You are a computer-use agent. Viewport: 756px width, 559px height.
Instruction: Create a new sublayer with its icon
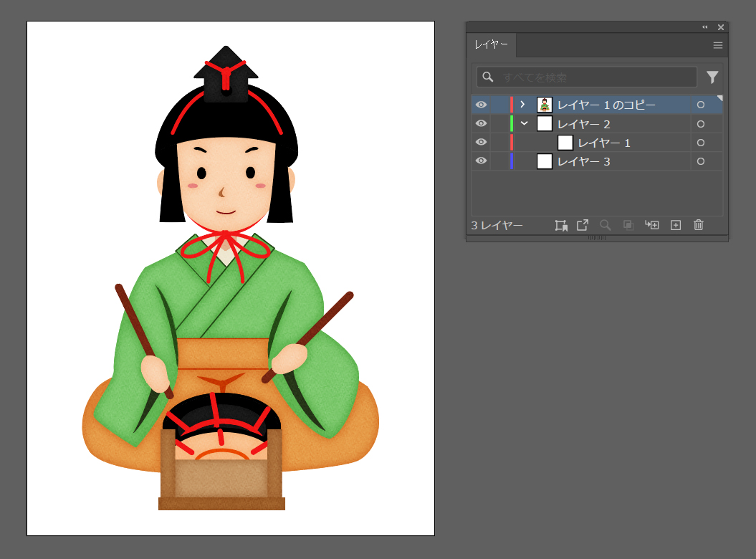[651, 225]
